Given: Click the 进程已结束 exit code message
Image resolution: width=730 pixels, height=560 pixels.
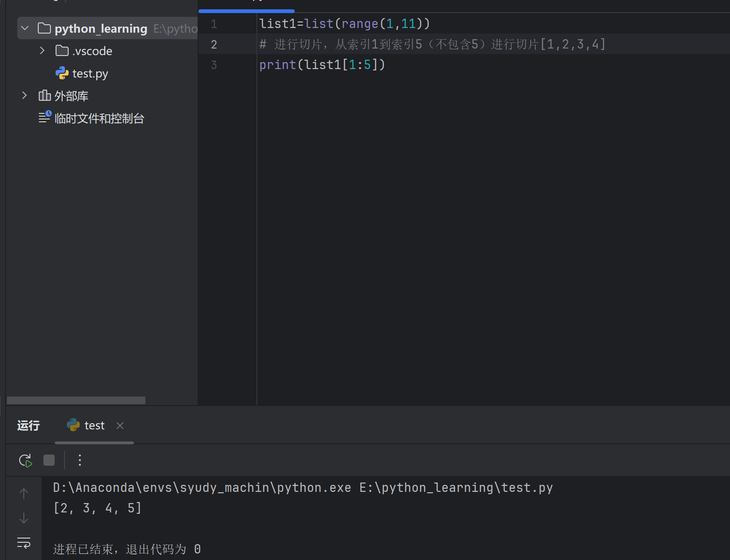Looking at the screenshot, I should [x=127, y=549].
